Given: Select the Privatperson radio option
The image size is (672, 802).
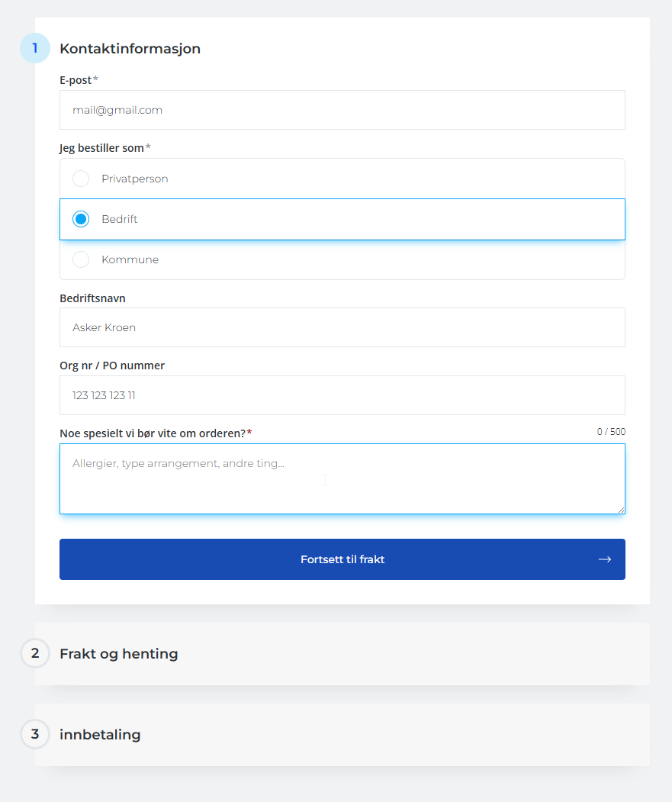Looking at the screenshot, I should (81, 179).
